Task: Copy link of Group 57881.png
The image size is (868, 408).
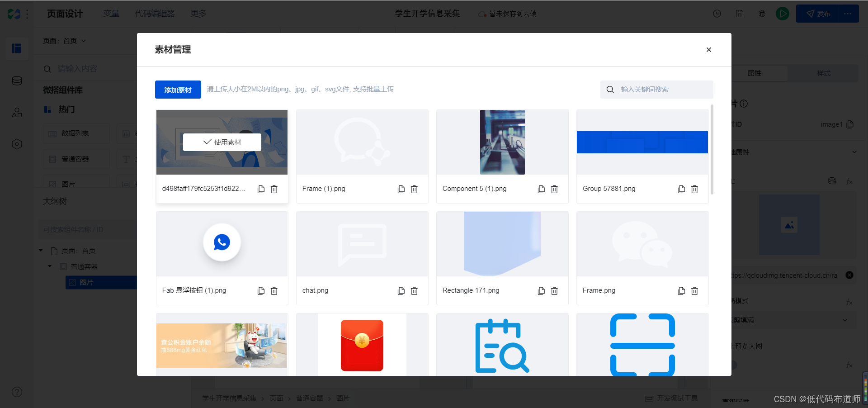Action: click(681, 189)
